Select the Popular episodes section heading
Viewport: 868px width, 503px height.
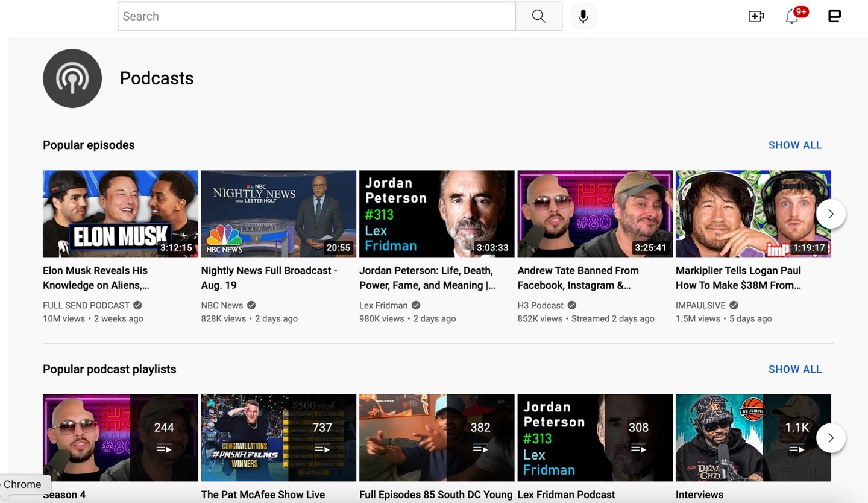[x=89, y=145]
